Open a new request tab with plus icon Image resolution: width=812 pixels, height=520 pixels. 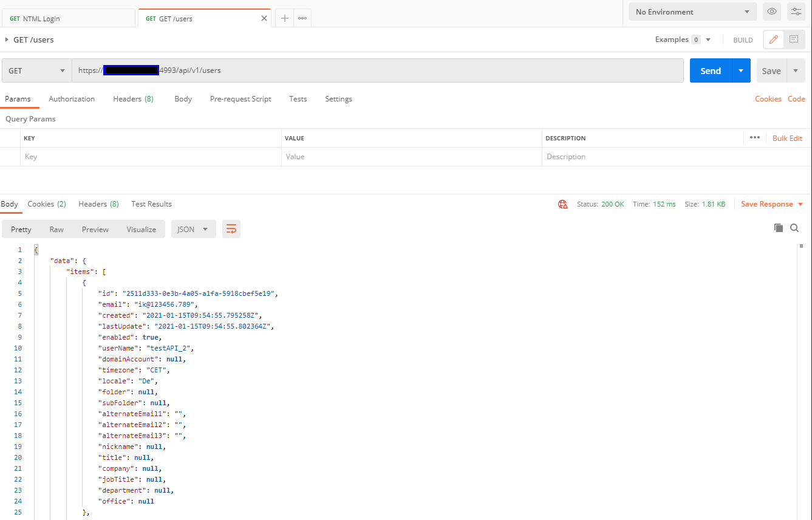point(284,18)
